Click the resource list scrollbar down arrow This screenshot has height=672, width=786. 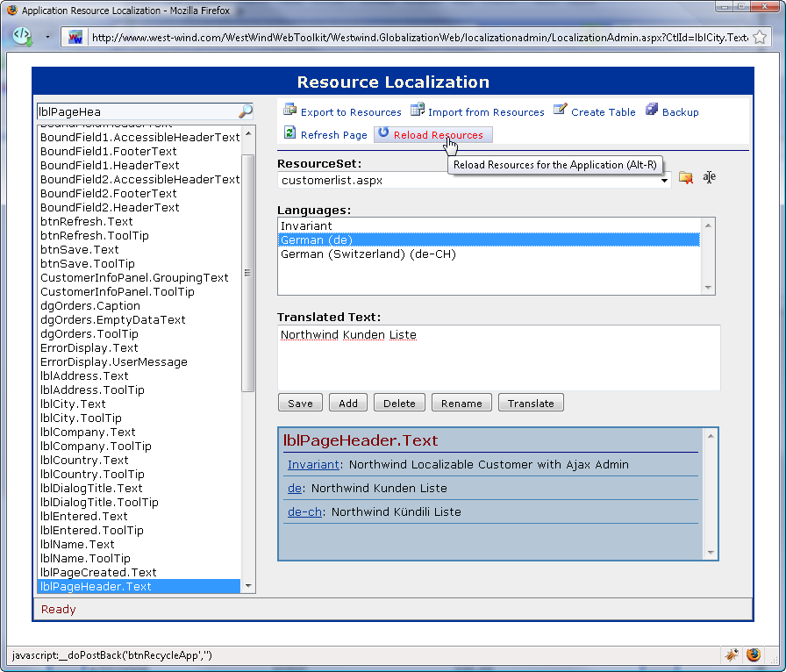coord(248,586)
